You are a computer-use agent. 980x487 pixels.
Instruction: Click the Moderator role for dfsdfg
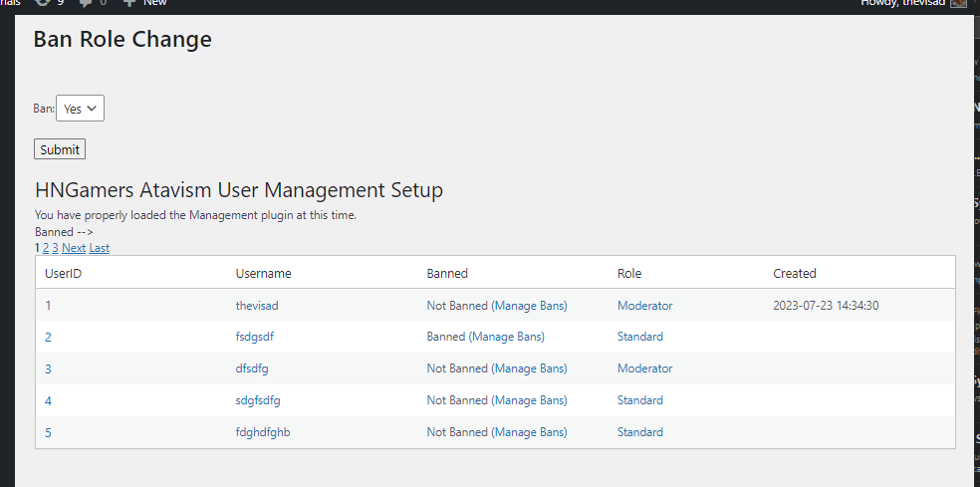pyautogui.click(x=644, y=368)
